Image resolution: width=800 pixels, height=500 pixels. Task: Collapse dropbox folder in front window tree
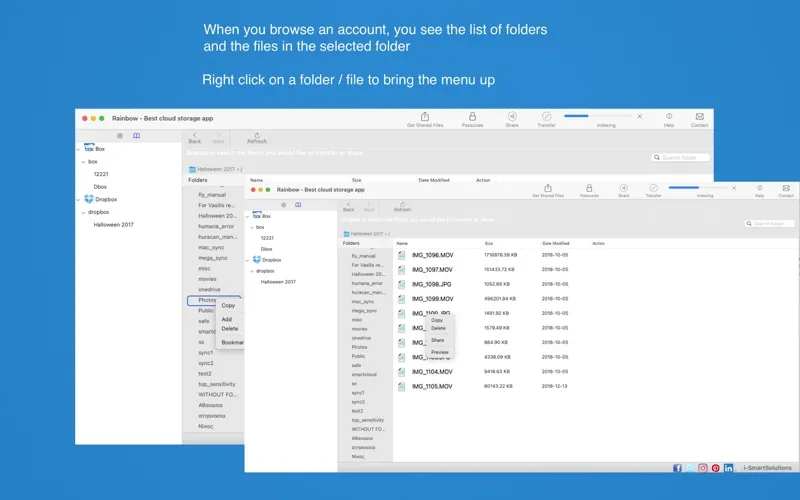pyautogui.click(x=252, y=271)
